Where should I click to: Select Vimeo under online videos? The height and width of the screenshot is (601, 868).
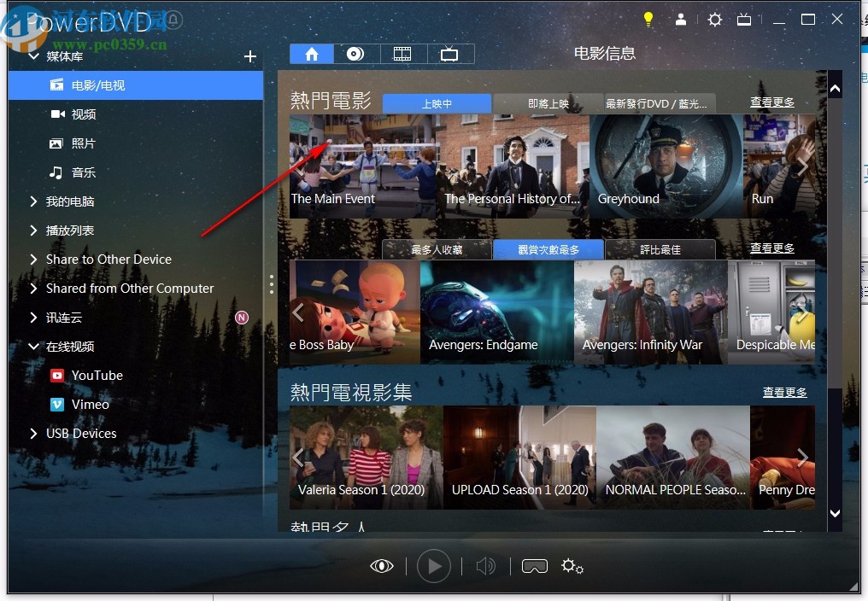(89, 404)
